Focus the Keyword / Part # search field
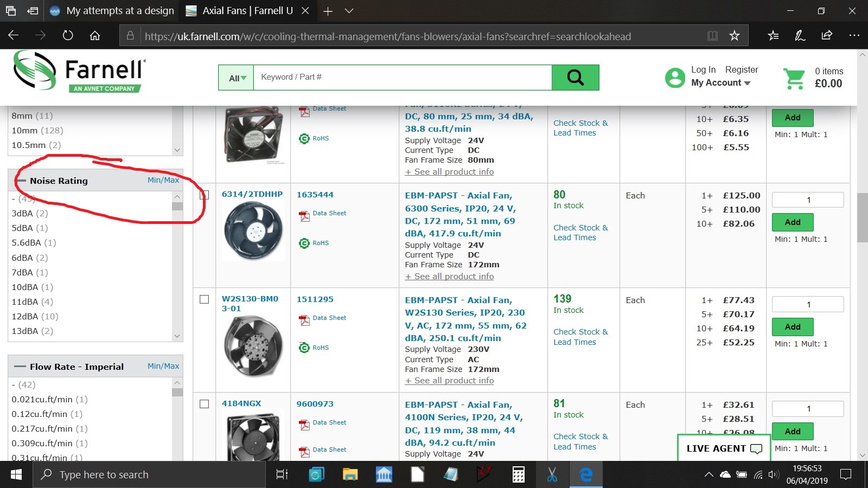 click(403, 78)
